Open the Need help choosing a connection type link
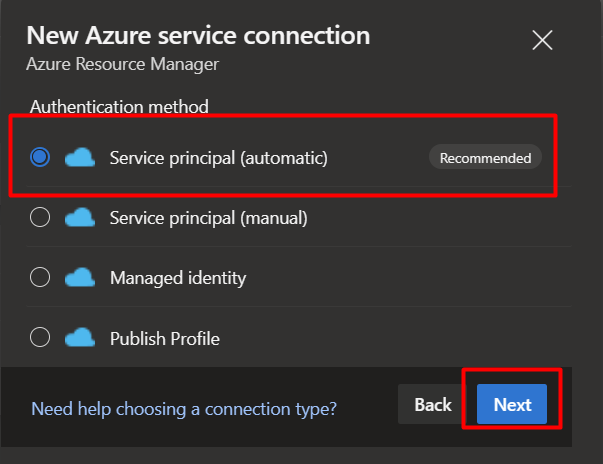The image size is (603, 464). coord(184,409)
